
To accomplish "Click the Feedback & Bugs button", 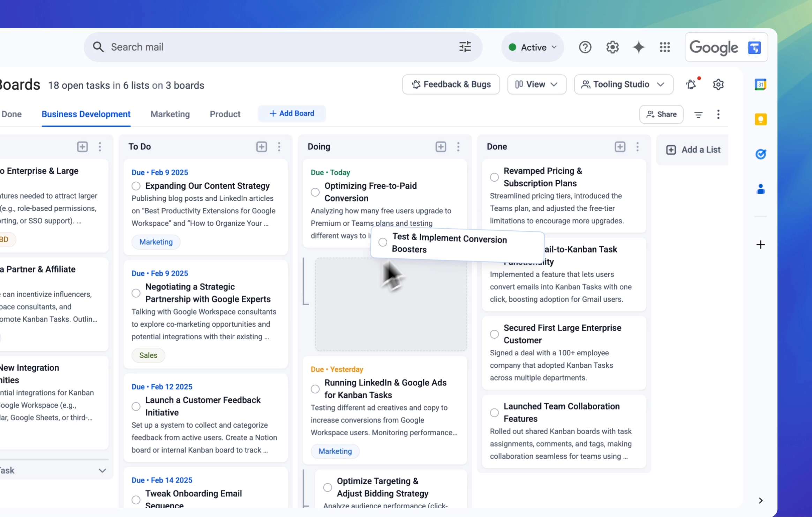I will 451,84.
